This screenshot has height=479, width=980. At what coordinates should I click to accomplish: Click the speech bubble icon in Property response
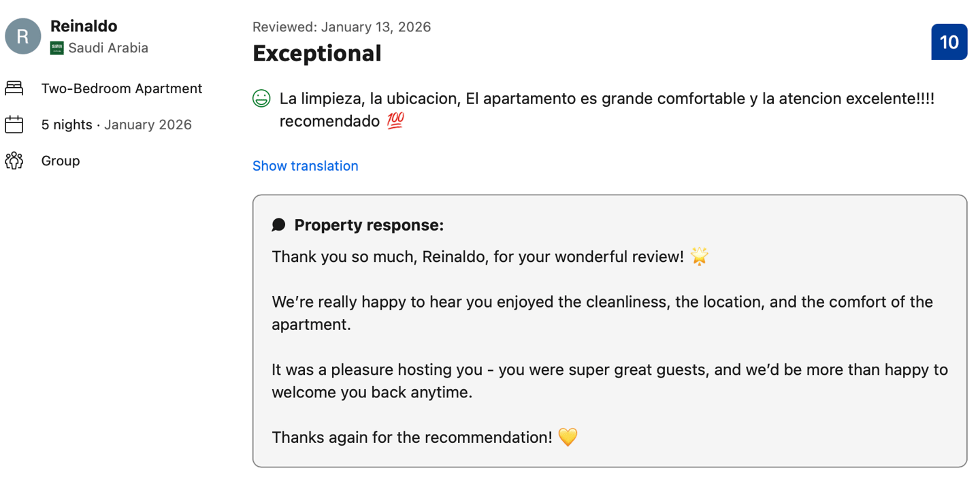278,225
